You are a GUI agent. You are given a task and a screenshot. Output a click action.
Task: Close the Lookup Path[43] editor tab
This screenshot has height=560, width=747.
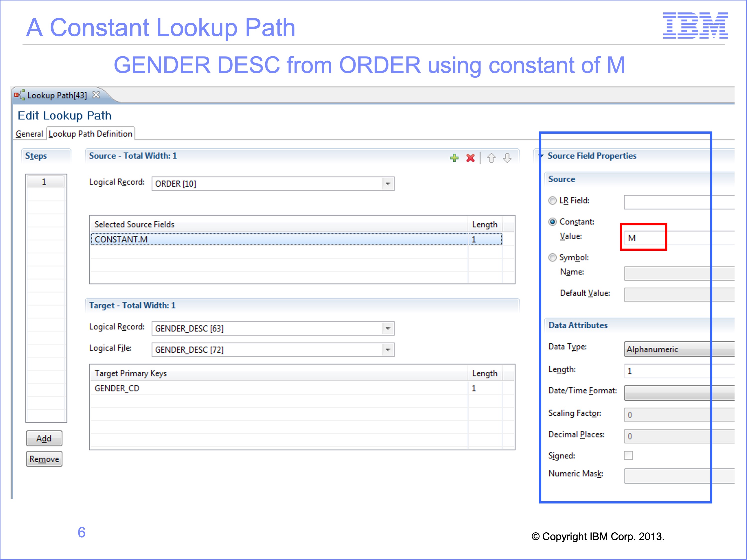[x=96, y=95]
